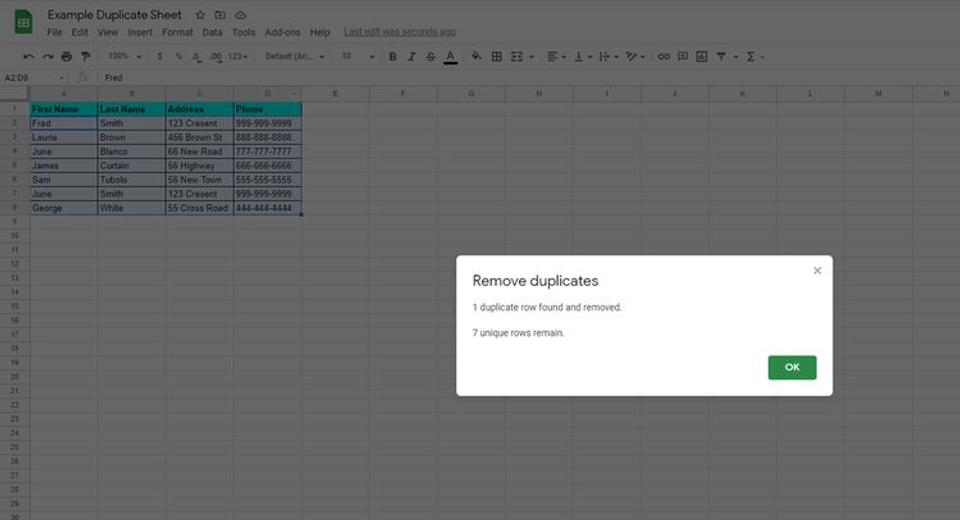The height and width of the screenshot is (520, 960).
Task: Click the Print icon
Action: pos(66,56)
